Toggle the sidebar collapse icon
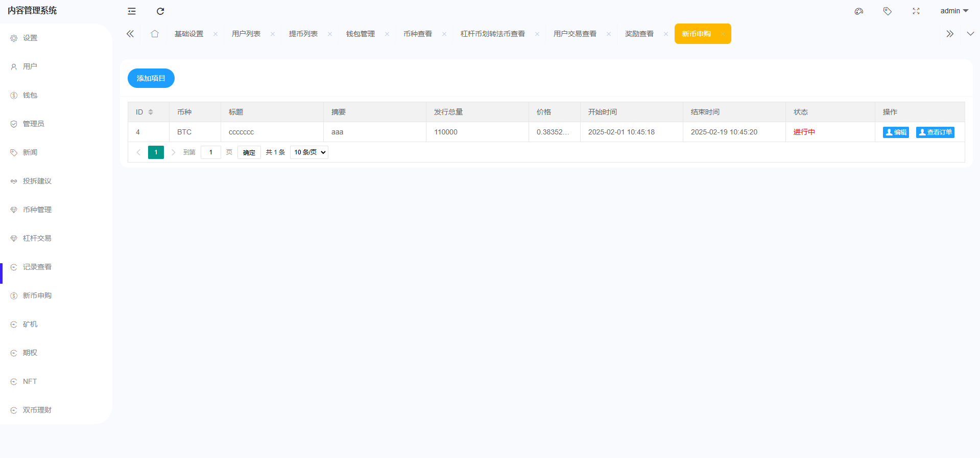Screen dimensions: 980x458 point(132,11)
